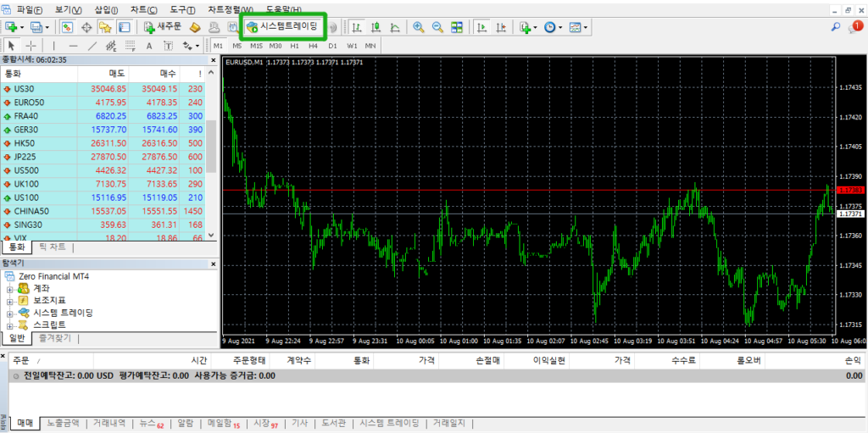Open the Profiles dropdown arrow
The width and height of the screenshot is (868, 433).
47,26
